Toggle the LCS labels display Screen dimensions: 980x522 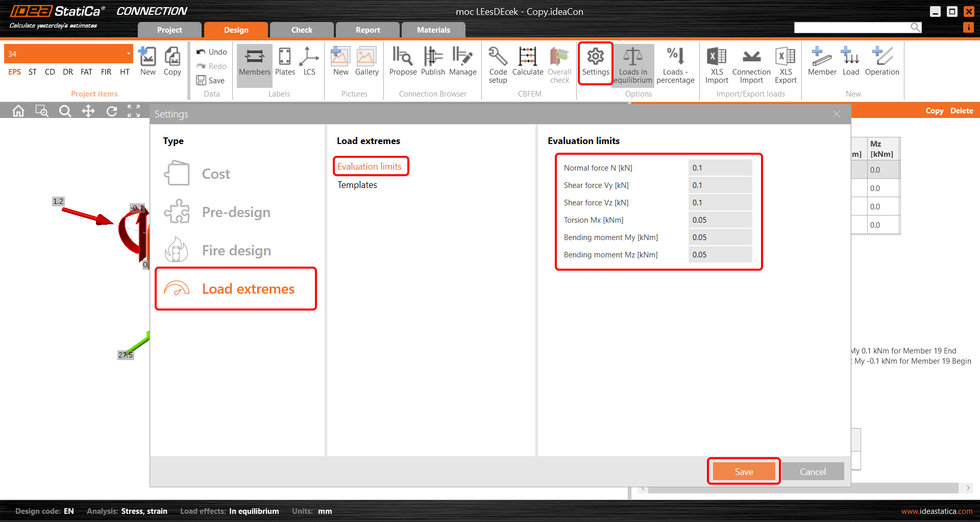point(309,62)
